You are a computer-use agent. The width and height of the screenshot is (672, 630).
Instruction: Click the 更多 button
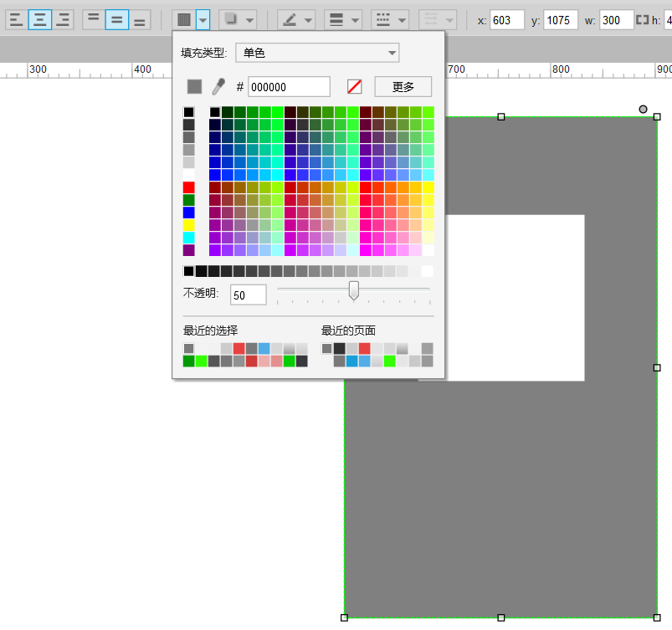(x=403, y=87)
